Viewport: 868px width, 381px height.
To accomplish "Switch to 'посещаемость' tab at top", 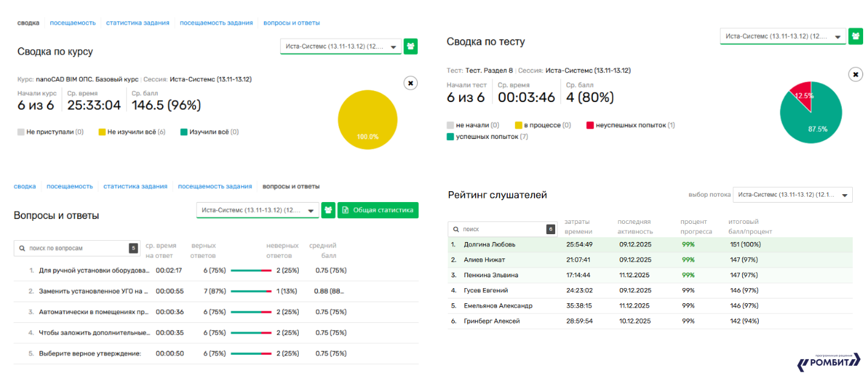I will pos(73,22).
